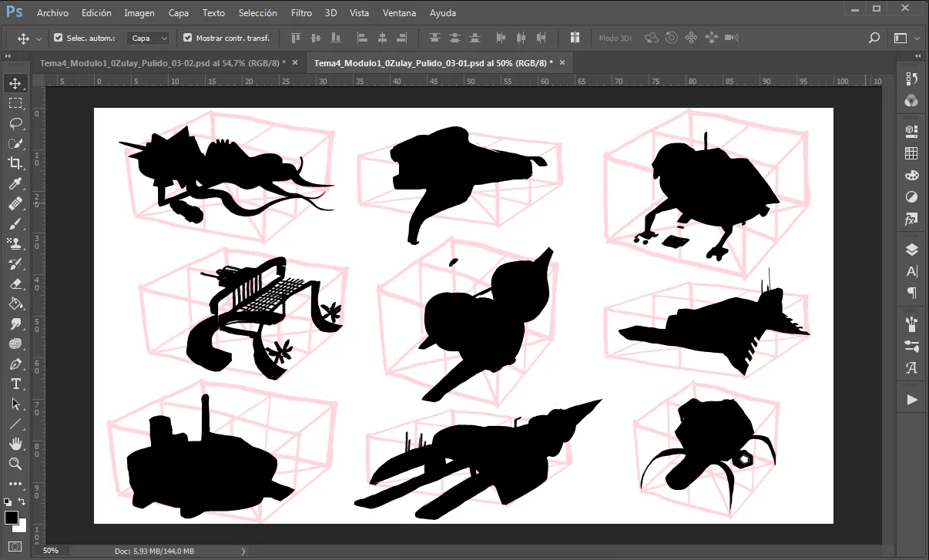This screenshot has height=560, width=929.
Task: Select the Horizontal Type tool
Action: [x=15, y=384]
